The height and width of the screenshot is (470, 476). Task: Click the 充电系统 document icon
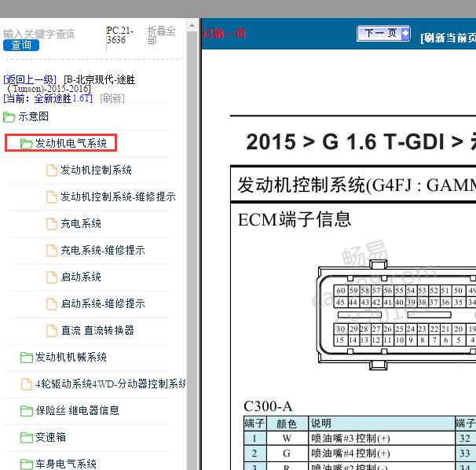tap(52, 224)
